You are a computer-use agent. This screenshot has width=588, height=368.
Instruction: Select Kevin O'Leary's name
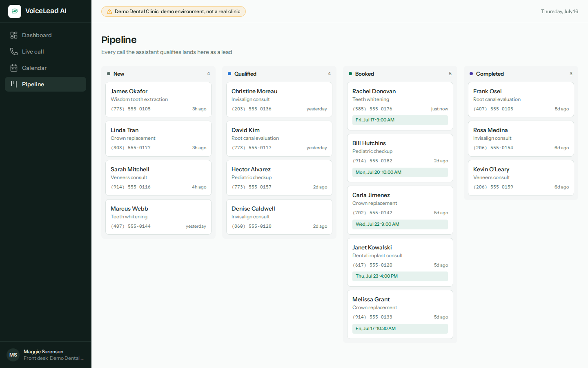(x=491, y=169)
